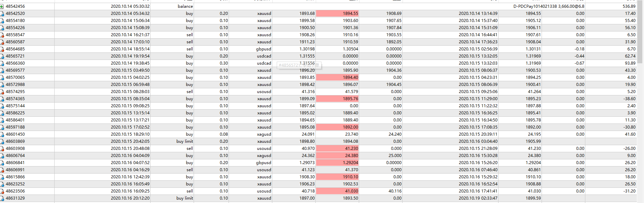Select the -38.60 profit value

(x=629, y=99)
